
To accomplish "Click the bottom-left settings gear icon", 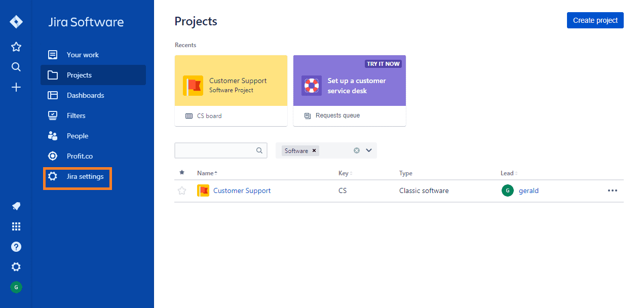I will 16,267.
